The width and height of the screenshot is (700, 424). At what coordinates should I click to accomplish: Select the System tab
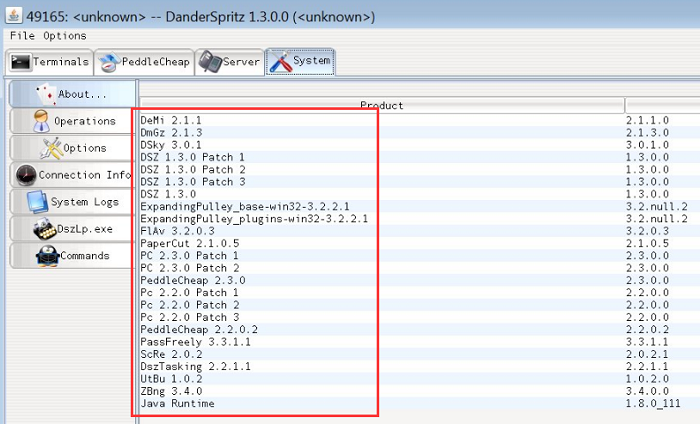[300, 62]
